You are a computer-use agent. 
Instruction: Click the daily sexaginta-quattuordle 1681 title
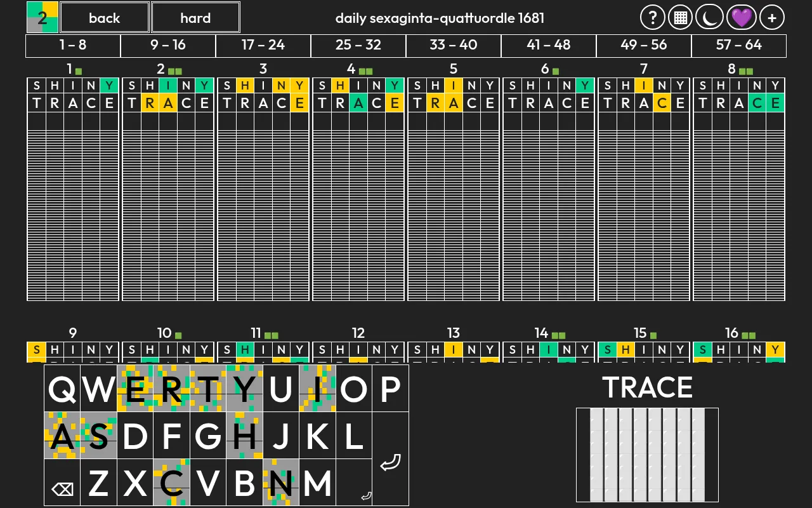point(440,18)
